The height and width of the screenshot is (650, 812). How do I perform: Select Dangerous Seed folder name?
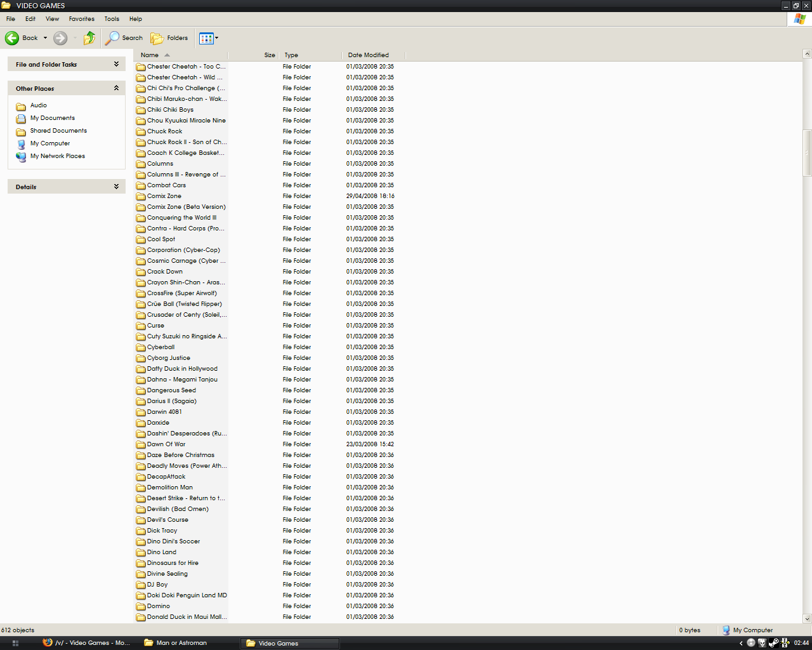point(171,390)
